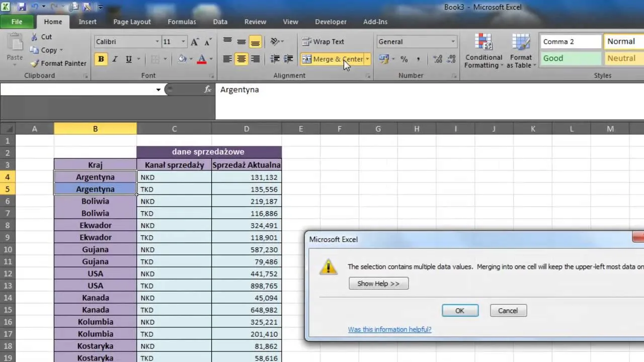The width and height of the screenshot is (644, 362).
Task: Click the Insert Function fx button
Action: 207,89
